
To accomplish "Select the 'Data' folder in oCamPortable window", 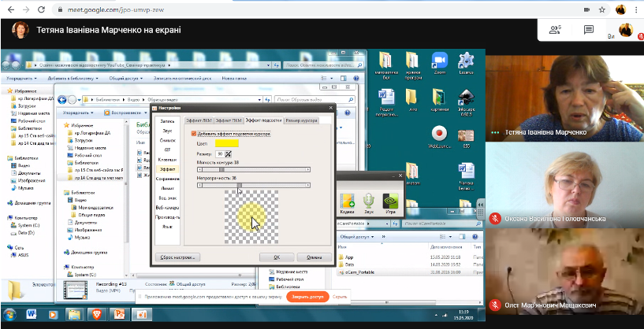I will point(349,264).
